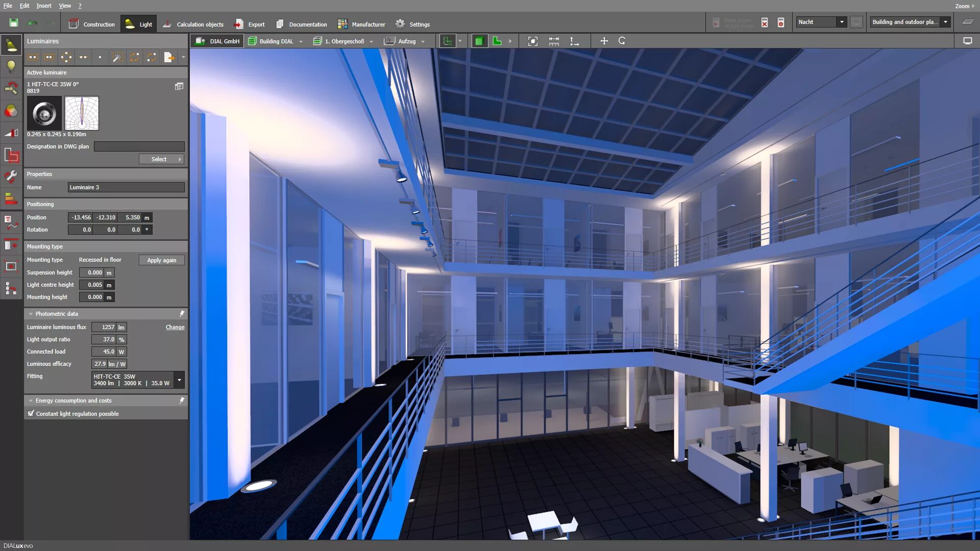Screen dimensions: 980x551
Task: Click the line luminaire arrangement icon
Action: click(x=83, y=57)
